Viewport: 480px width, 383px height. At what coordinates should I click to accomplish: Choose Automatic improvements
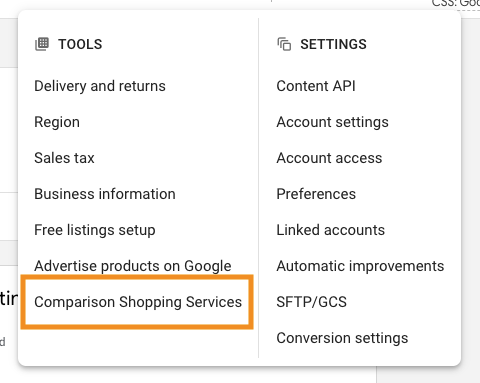[x=360, y=266]
